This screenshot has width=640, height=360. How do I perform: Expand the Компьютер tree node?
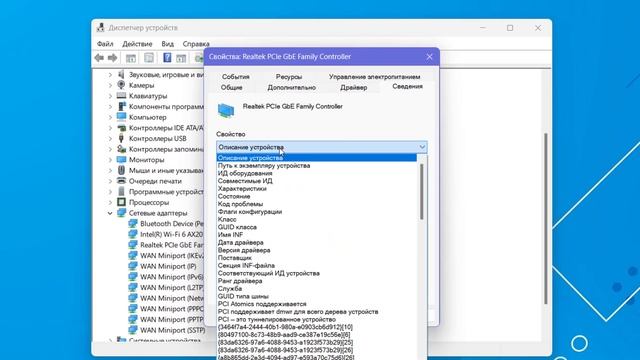(110, 117)
